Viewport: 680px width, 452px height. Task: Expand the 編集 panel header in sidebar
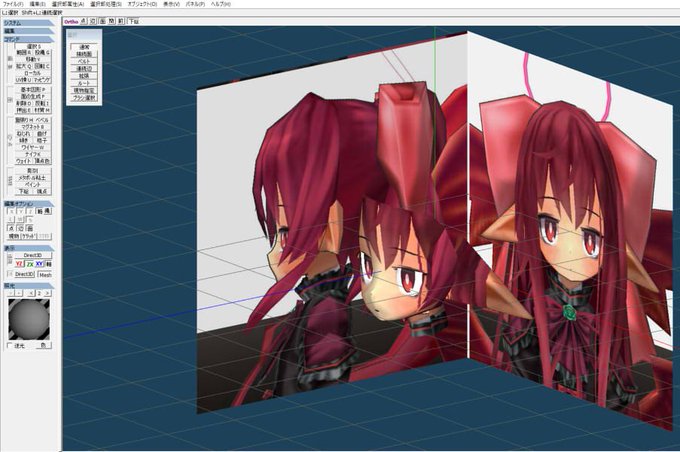tap(29, 31)
